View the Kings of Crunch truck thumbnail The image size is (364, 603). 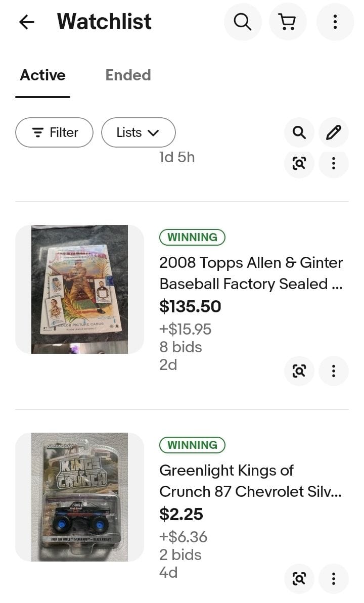(x=80, y=497)
